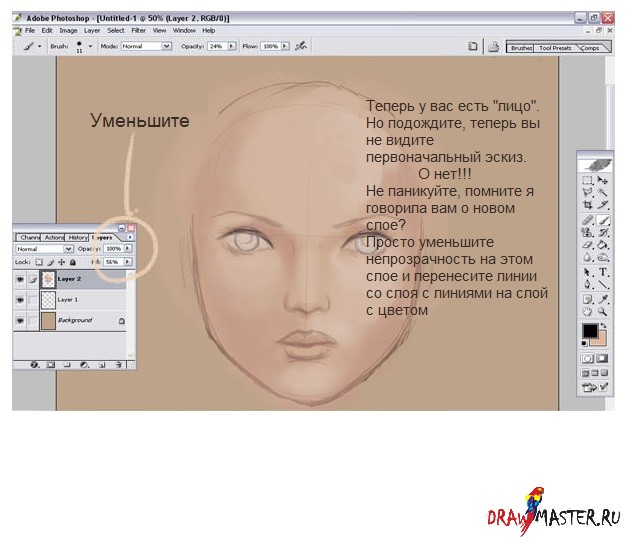Select the Clone Stamp tool
Image resolution: width=628 pixels, height=544 pixels.
[x=587, y=232]
